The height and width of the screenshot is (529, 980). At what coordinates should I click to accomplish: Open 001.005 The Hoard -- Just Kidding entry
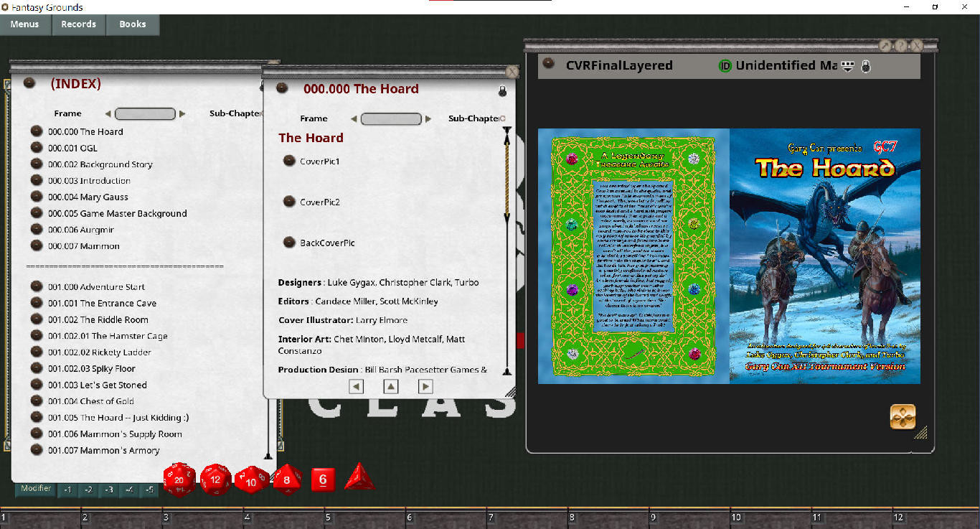coord(118,417)
